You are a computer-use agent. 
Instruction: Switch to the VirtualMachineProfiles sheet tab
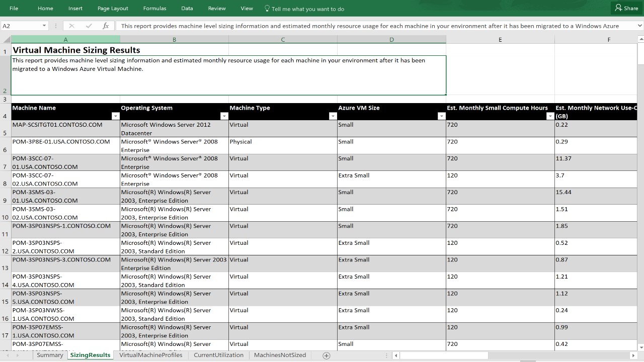pos(151,355)
